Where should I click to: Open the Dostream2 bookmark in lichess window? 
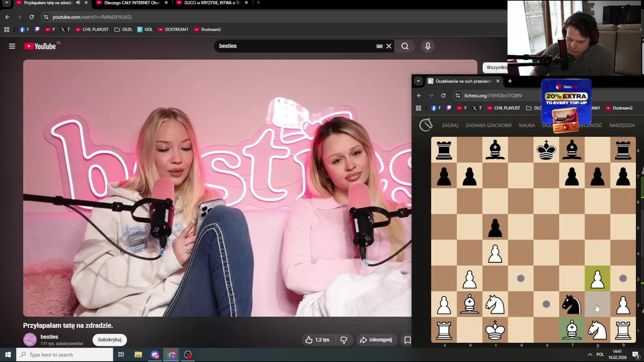tap(619, 108)
